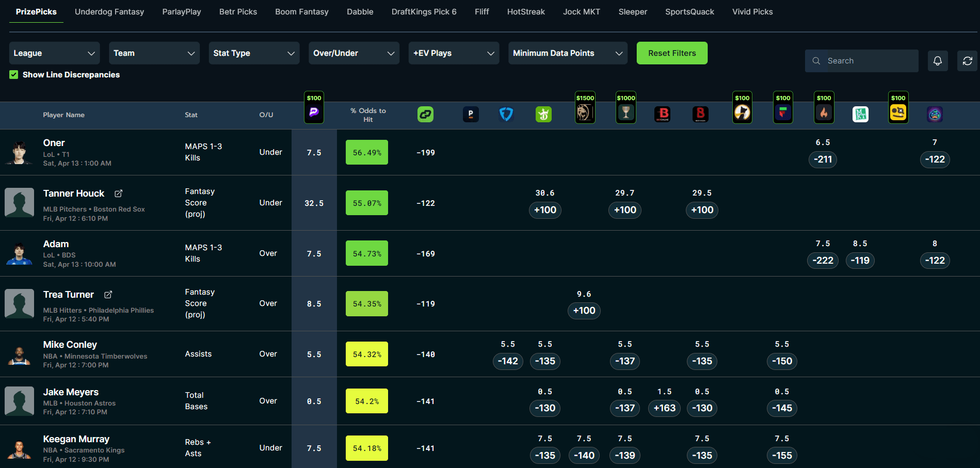
Task: Open the League dropdown
Action: (54, 53)
